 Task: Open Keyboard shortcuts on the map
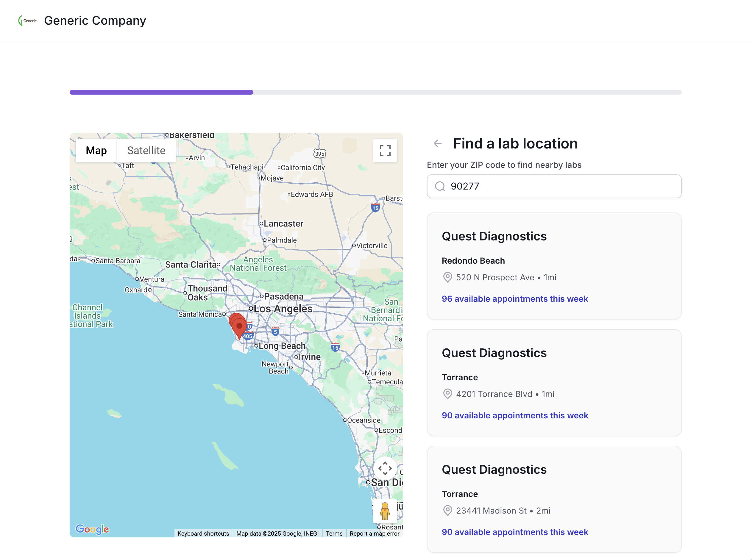[203, 534]
